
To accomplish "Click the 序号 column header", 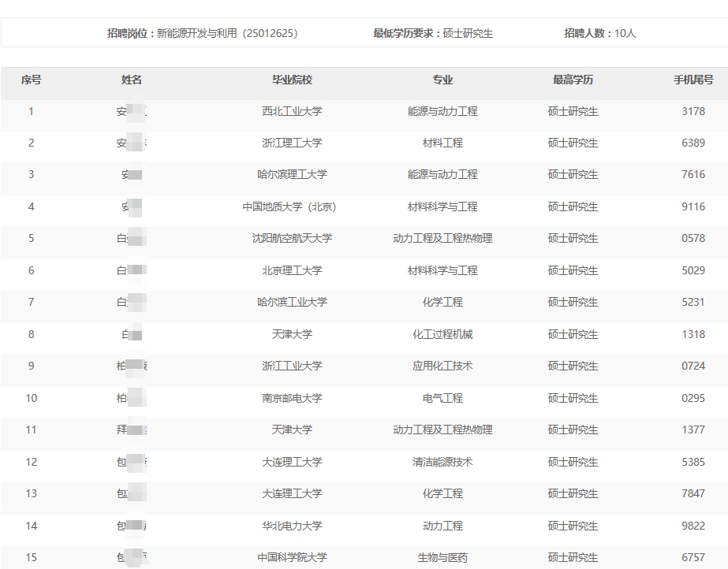I will point(31,80).
